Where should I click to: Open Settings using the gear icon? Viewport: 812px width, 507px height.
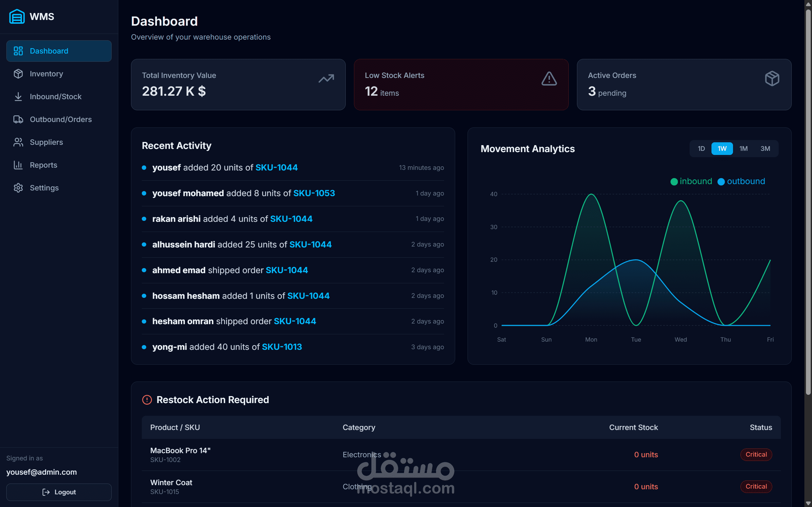[x=18, y=188]
